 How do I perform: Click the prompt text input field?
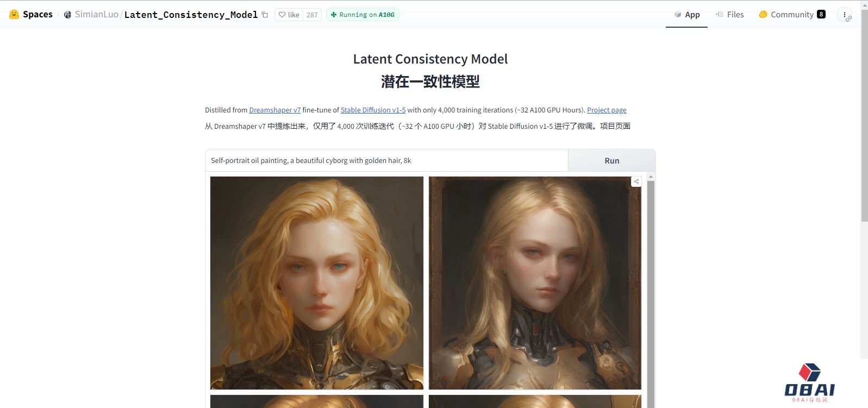[386, 161]
